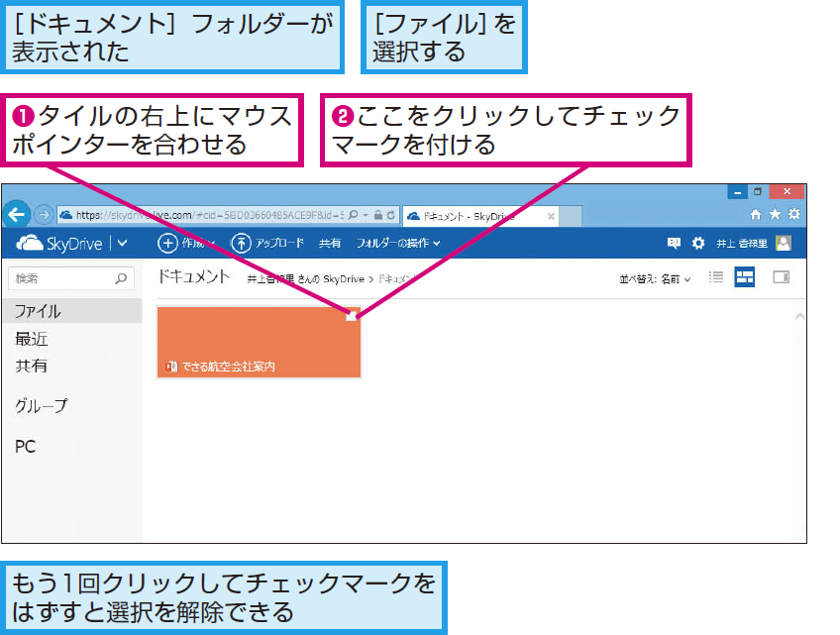The height and width of the screenshot is (635, 840).
Task: Select 共有 in the sidebar
Action: 31,366
